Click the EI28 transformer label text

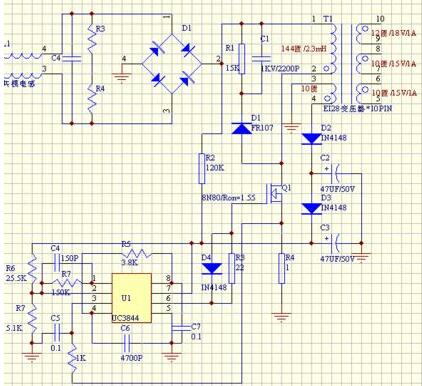click(358, 108)
